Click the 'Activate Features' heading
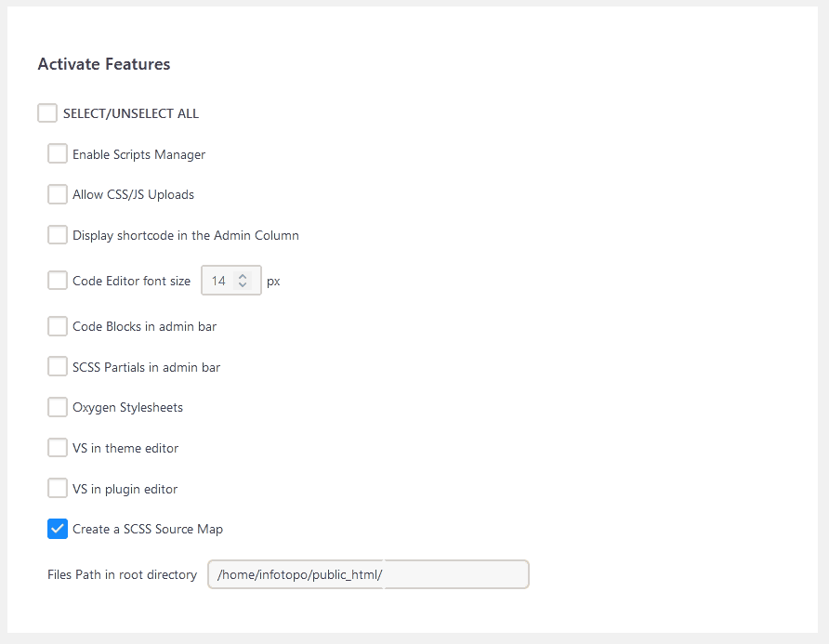Viewport: 829px width, 644px height. pos(104,64)
